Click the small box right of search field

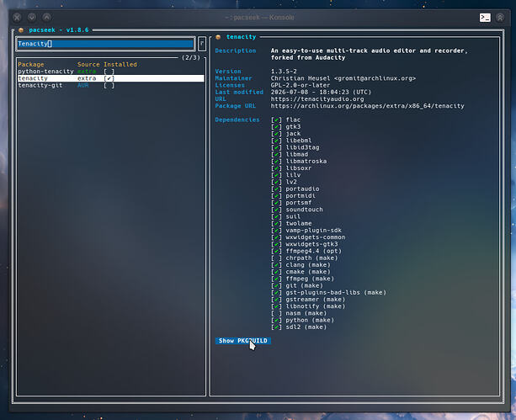coord(202,44)
